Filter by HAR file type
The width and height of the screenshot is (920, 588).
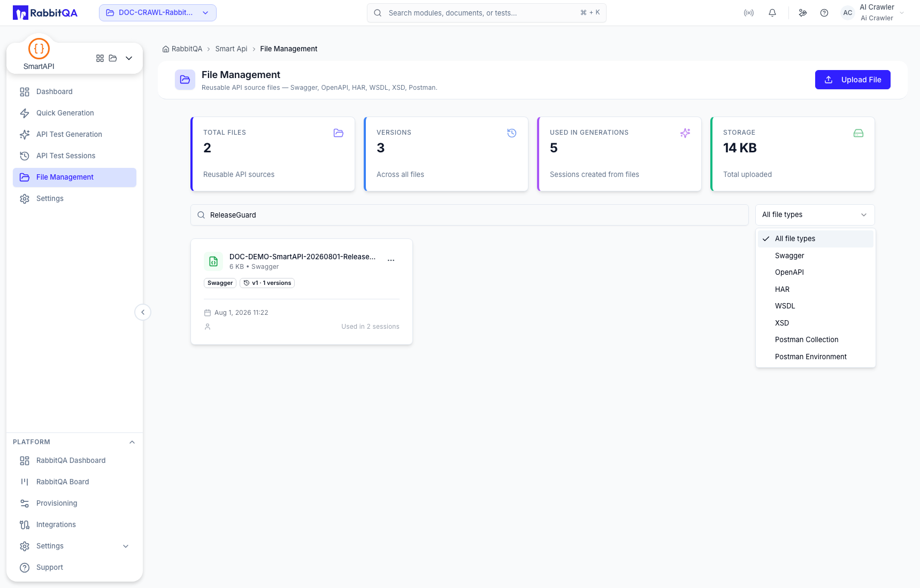pos(815,290)
